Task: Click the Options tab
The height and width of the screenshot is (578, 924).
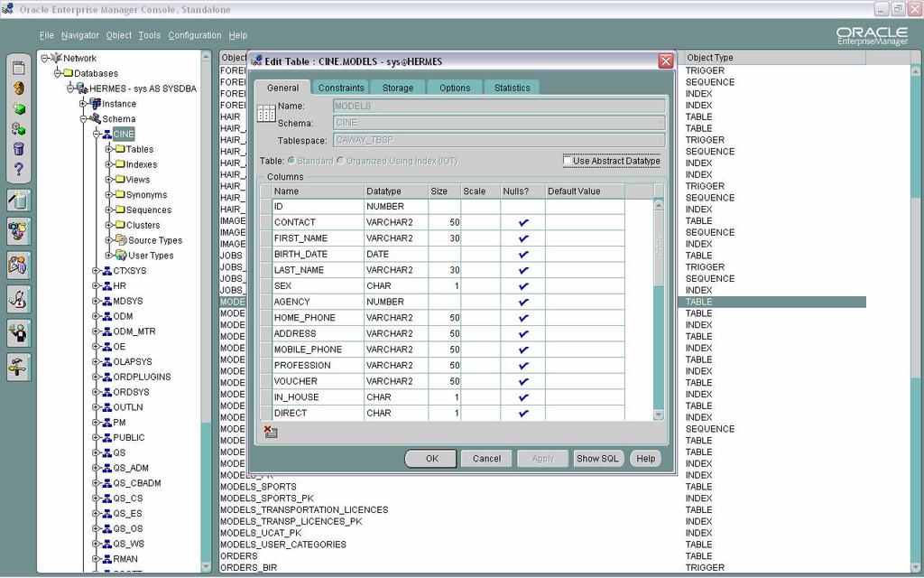Action: click(x=455, y=88)
